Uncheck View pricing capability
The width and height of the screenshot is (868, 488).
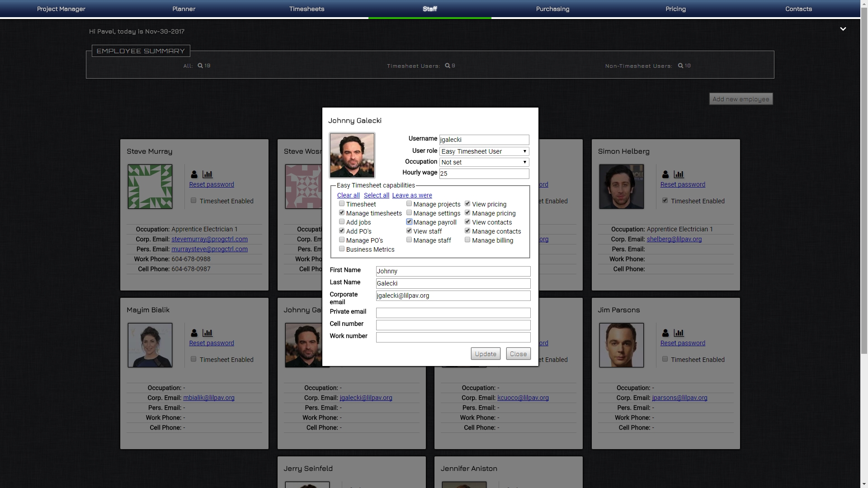coord(467,204)
